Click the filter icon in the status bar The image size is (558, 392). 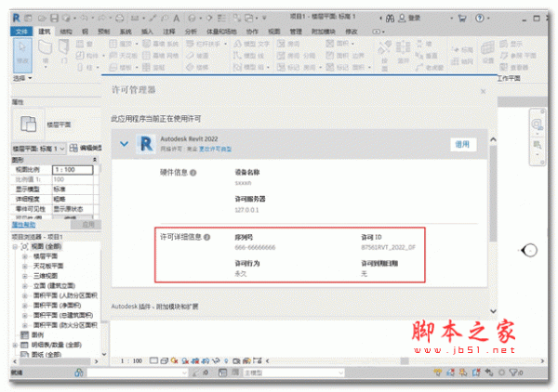[515, 372]
